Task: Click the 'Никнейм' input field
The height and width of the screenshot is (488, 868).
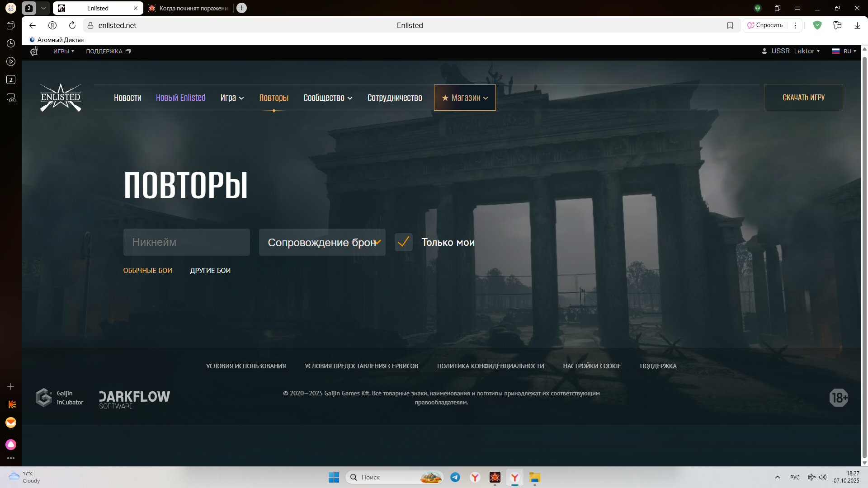Action: point(186,242)
